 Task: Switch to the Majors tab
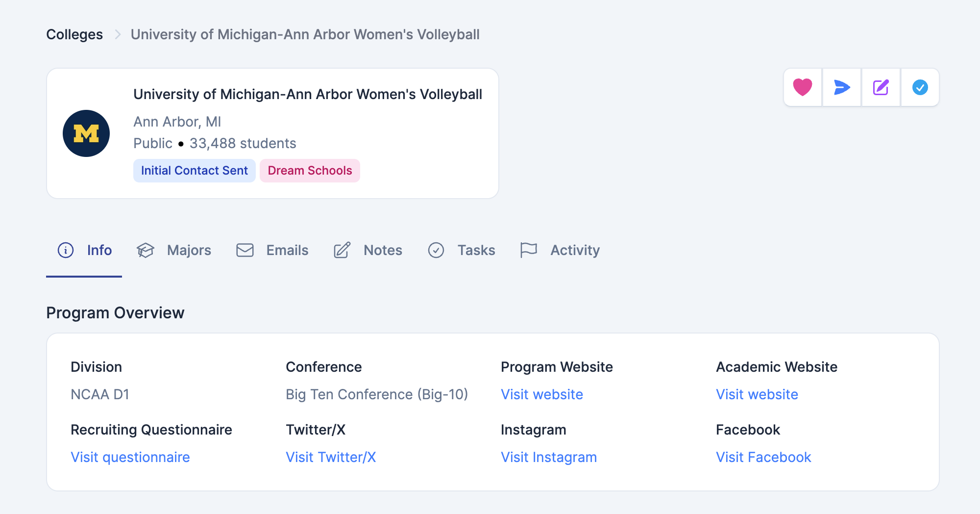pos(174,250)
